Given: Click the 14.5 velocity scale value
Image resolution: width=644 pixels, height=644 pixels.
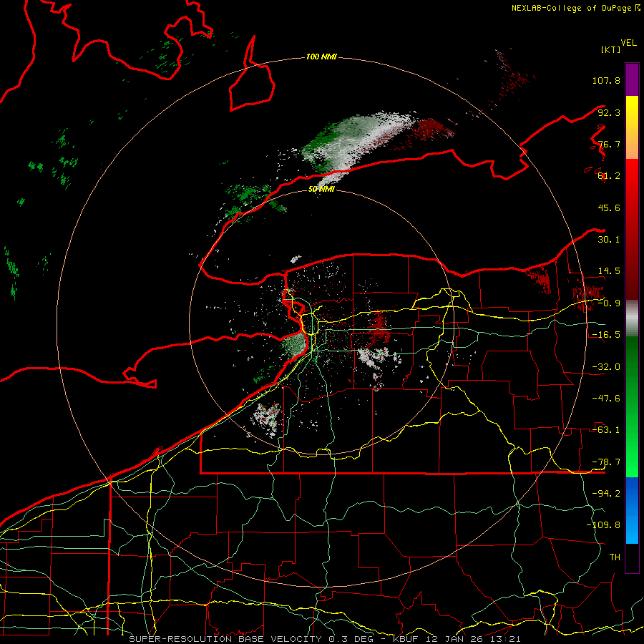Looking at the screenshot, I should click(x=609, y=271).
